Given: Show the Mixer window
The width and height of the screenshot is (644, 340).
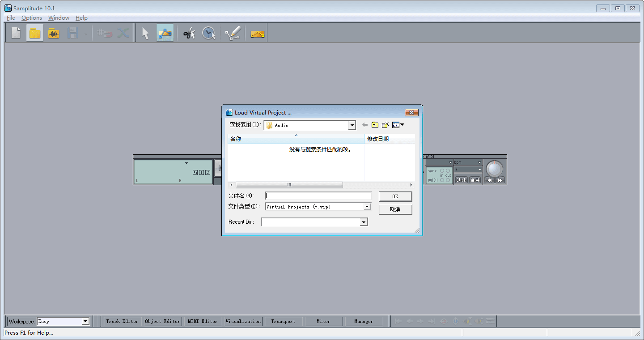Looking at the screenshot, I should tap(323, 321).
